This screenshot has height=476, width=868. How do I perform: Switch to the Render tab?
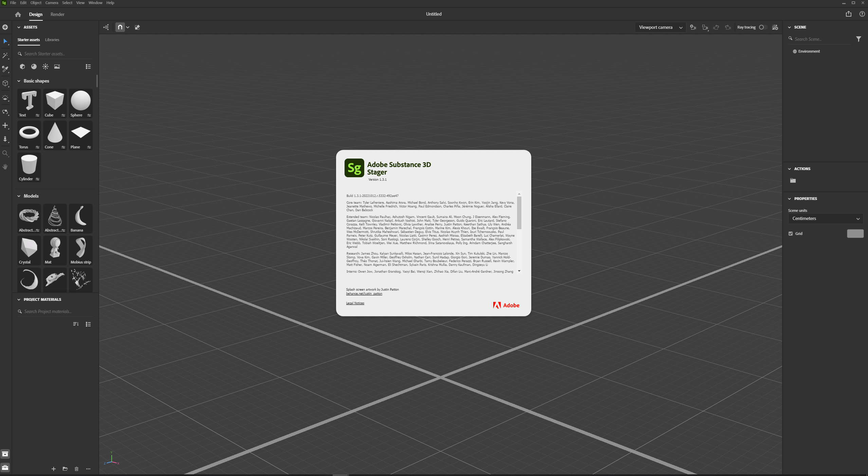(x=57, y=14)
